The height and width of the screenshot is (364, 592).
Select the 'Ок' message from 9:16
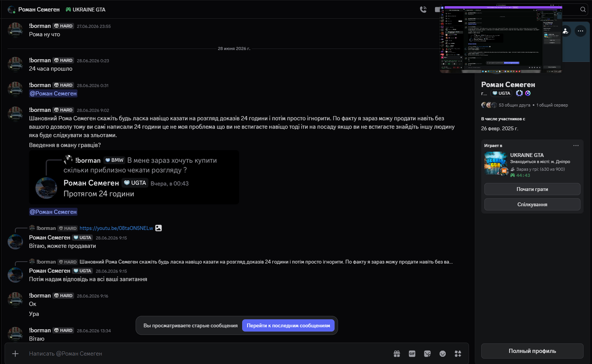point(32,304)
